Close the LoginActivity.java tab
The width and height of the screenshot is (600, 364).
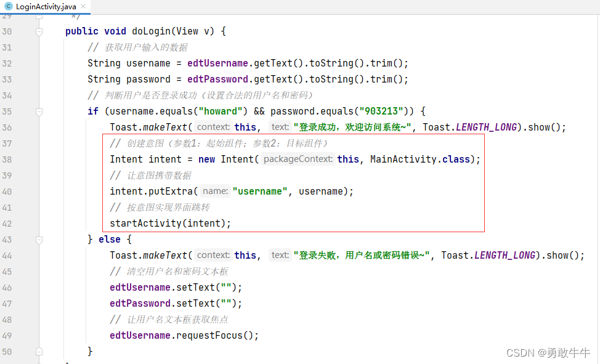[83, 6]
